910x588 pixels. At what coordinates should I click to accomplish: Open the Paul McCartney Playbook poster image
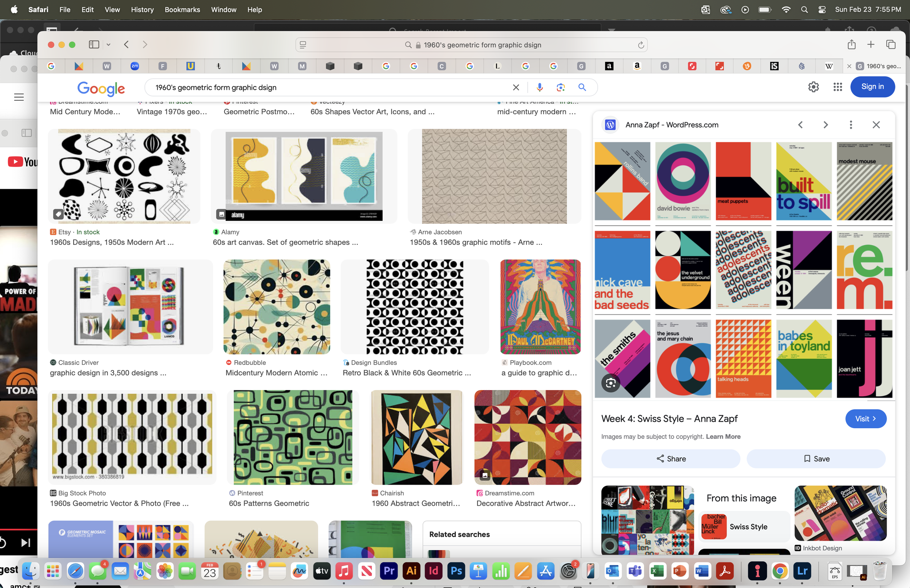[540, 307]
